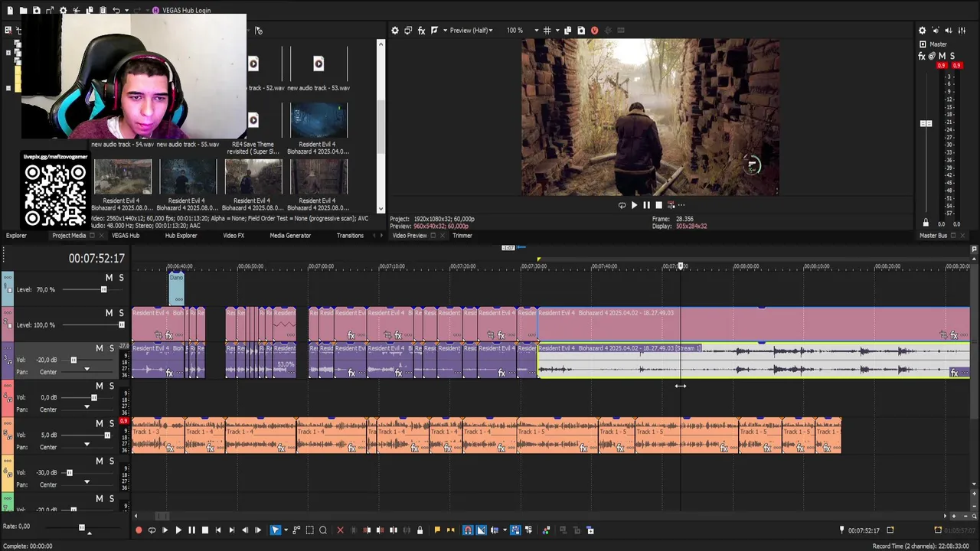Click Play in the timeline transport bar
This screenshot has height=551, width=980.
tap(178, 530)
